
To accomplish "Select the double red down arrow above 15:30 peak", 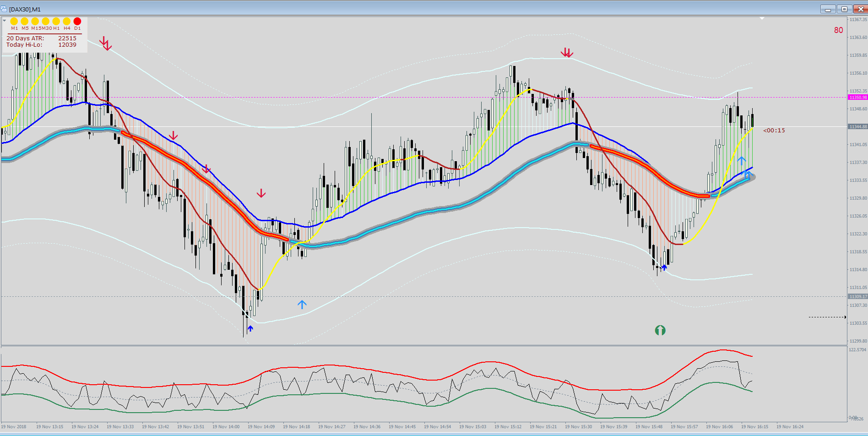I will [x=567, y=53].
